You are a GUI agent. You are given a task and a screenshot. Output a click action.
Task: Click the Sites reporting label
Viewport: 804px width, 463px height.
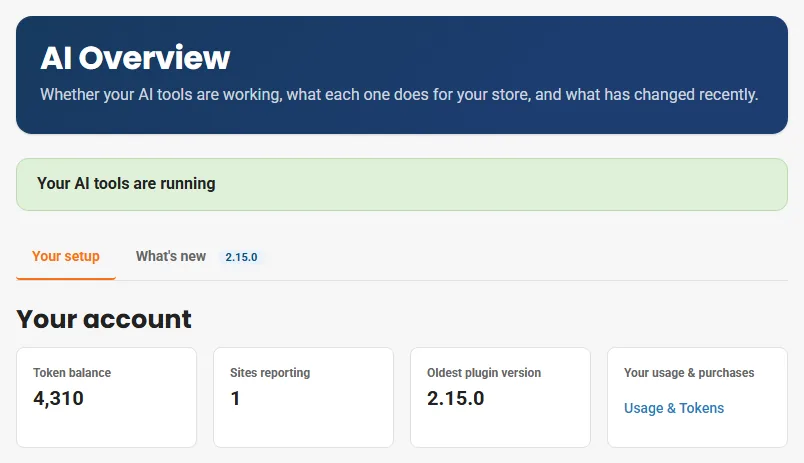pos(270,373)
